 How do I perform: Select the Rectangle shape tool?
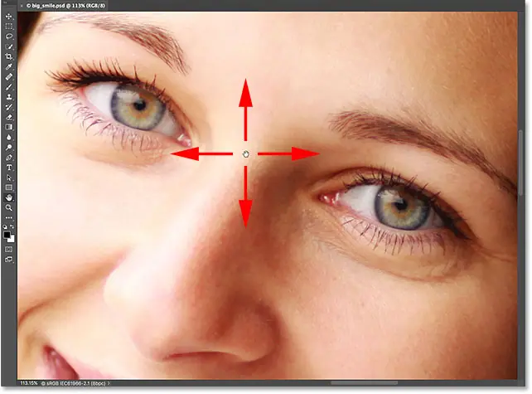point(9,187)
